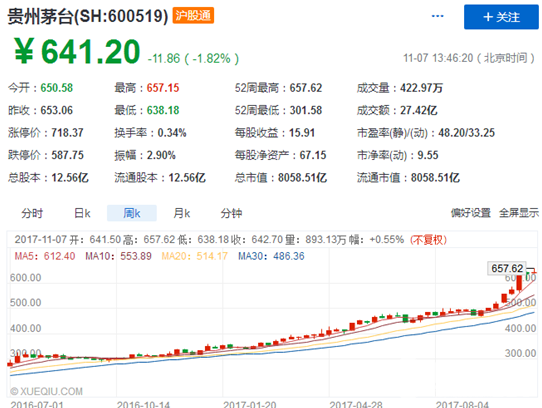542x408 pixels.
Task: Open 偏好设置 preference settings
Action: [x=471, y=213]
